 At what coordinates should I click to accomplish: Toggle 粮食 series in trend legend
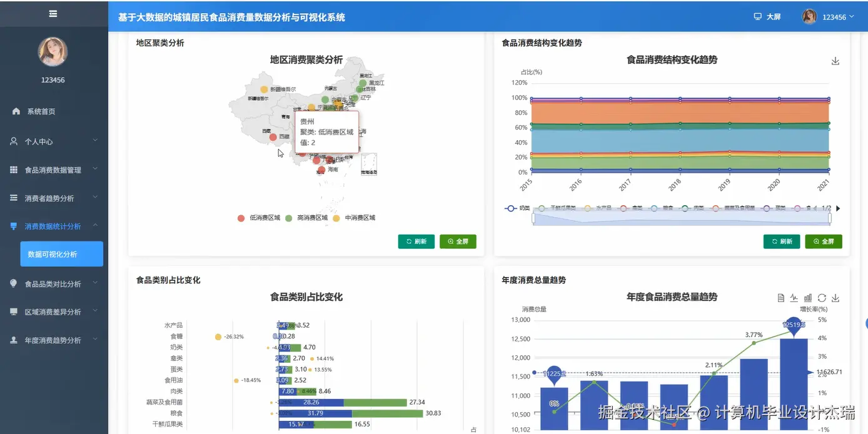pyautogui.click(x=662, y=208)
